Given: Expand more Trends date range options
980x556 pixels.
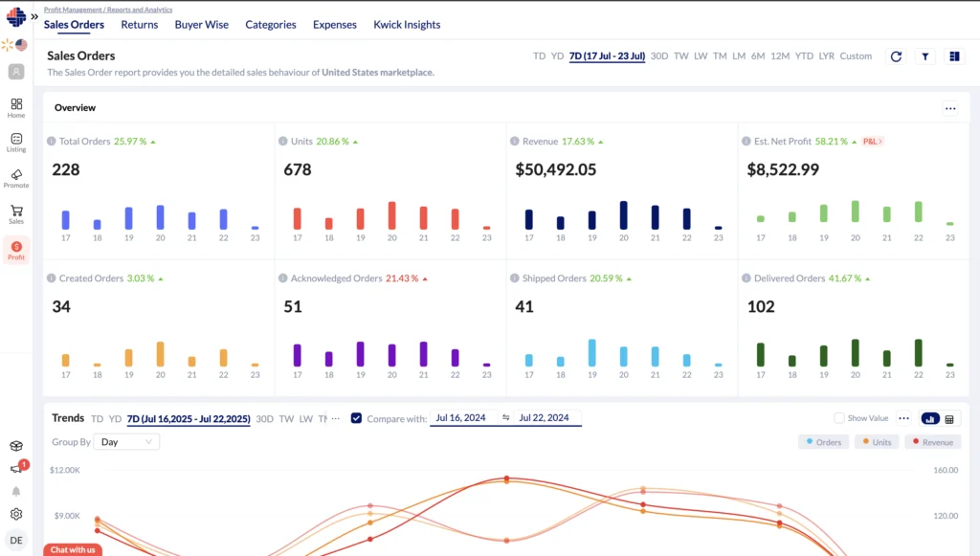Looking at the screenshot, I should [x=336, y=418].
